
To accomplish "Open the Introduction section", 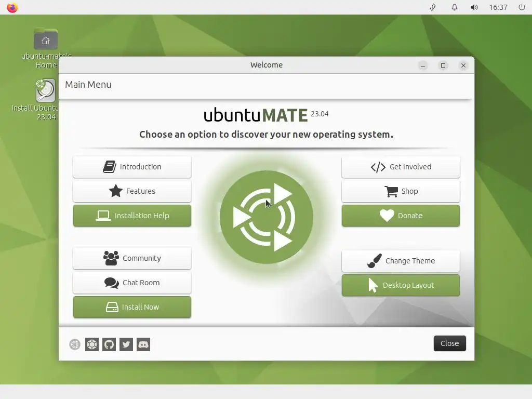I will pos(132,167).
